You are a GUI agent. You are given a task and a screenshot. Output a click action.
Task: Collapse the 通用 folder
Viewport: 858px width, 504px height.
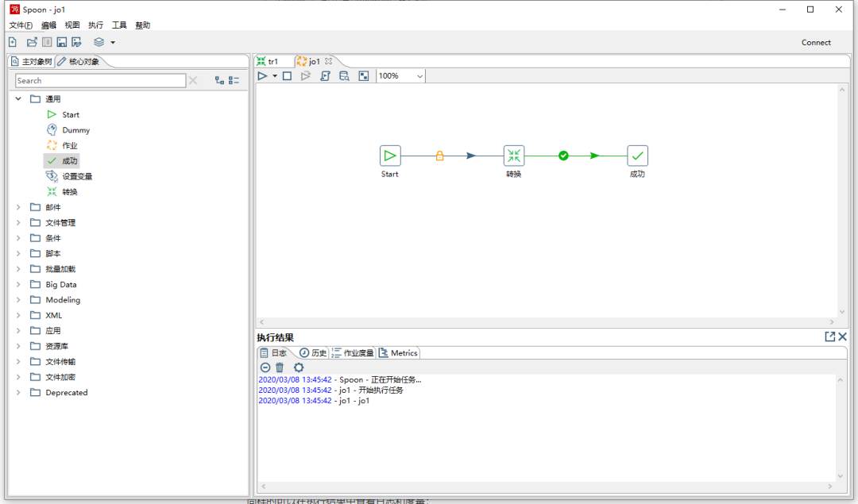tap(18, 99)
